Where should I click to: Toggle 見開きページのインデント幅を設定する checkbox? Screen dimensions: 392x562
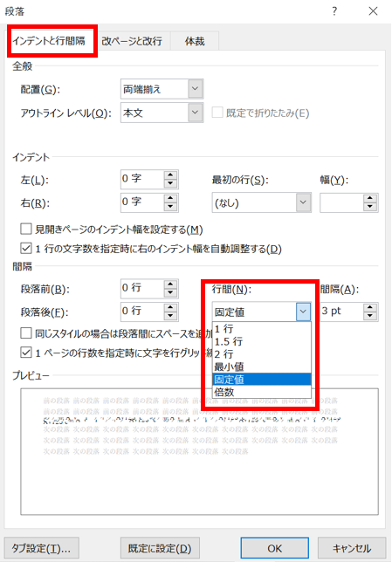point(26,229)
